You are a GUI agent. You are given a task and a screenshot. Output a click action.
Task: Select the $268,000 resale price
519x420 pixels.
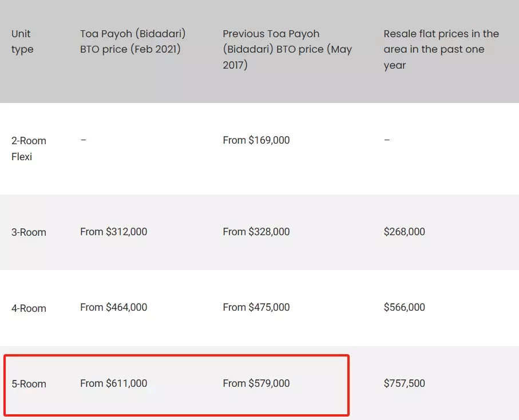coord(404,232)
